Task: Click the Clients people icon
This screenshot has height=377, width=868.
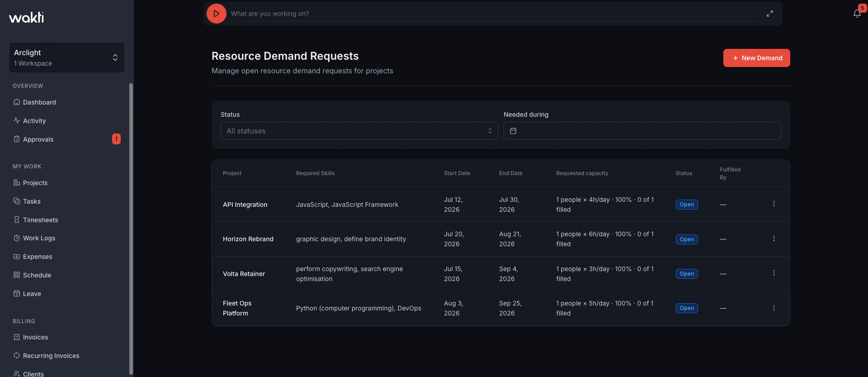Action: tap(17, 374)
